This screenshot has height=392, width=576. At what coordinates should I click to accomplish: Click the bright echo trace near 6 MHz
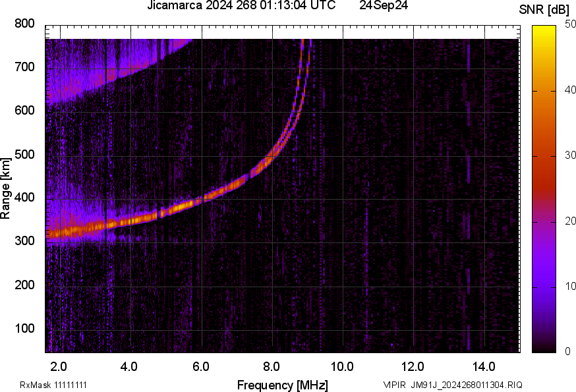[x=202, y=199]
